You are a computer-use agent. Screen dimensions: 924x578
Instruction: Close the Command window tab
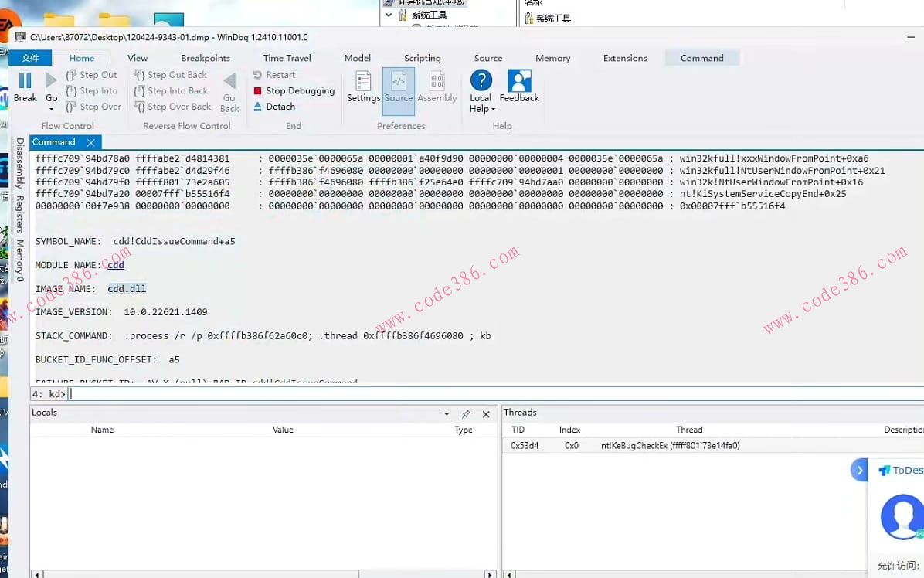coord(90,143)
